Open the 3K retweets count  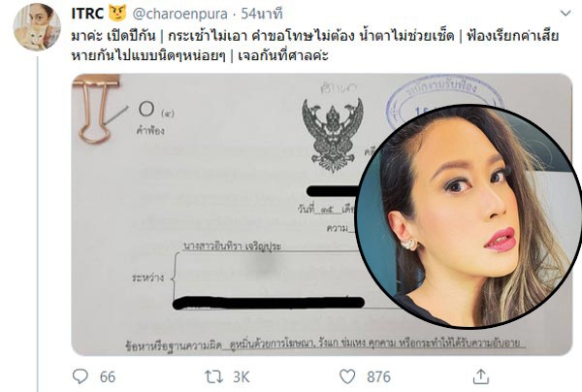pyautogui.click(x=242, y=376)
